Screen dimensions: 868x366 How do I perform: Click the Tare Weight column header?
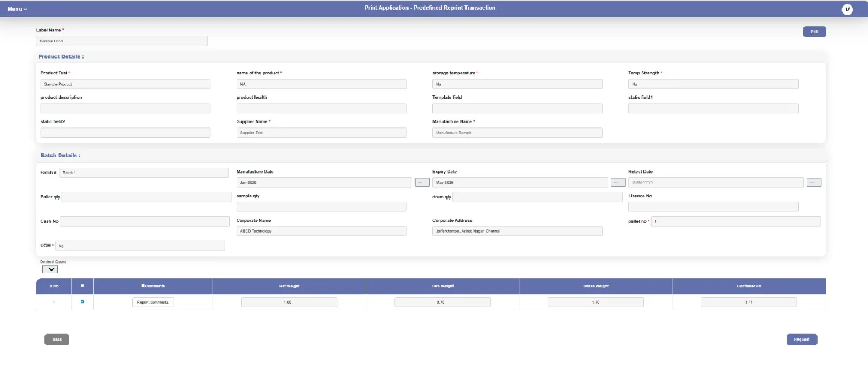tap(443, 286)
